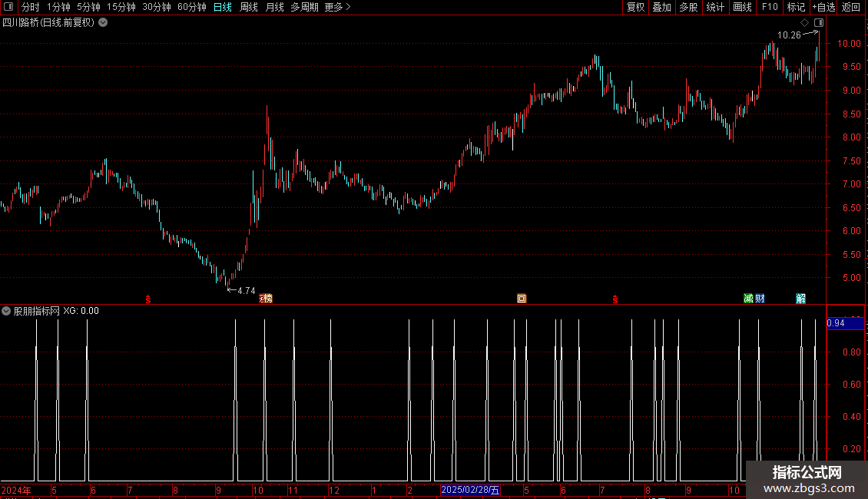868x499 pixels.
Task: Open 多周期 multi-period view
Action: 304,7
